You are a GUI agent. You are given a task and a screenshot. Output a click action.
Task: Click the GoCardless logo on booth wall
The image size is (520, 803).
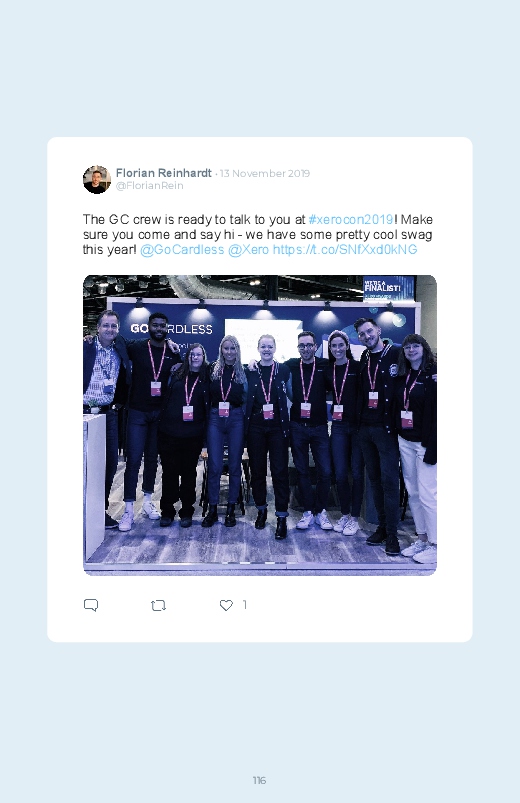pos(171,328)
